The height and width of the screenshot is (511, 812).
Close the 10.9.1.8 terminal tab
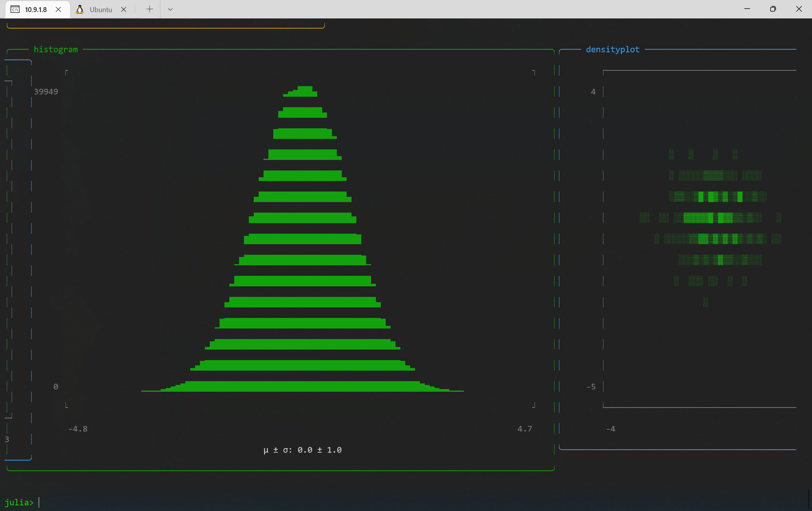[58, 9]
